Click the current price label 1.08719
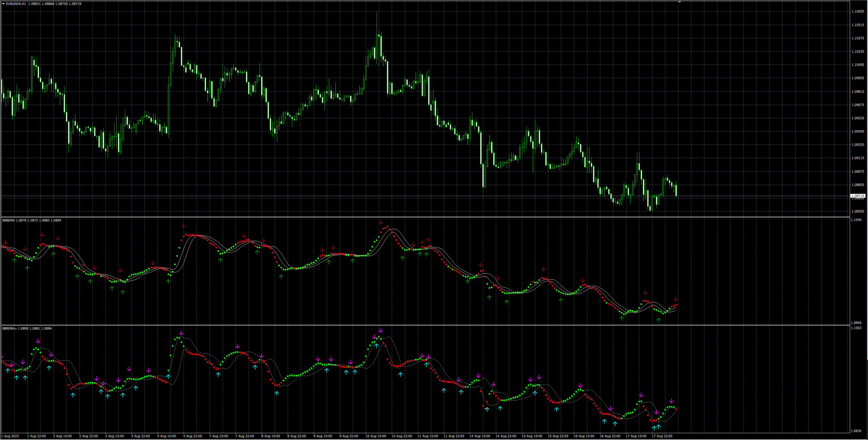Viewport: 868px width, 440px height. [858, 196]
